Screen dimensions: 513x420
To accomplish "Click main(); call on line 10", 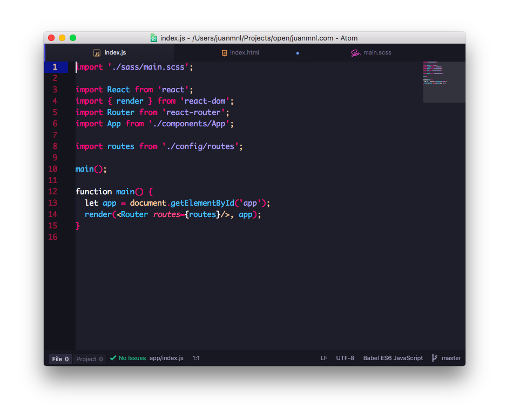I will point(91,169).
